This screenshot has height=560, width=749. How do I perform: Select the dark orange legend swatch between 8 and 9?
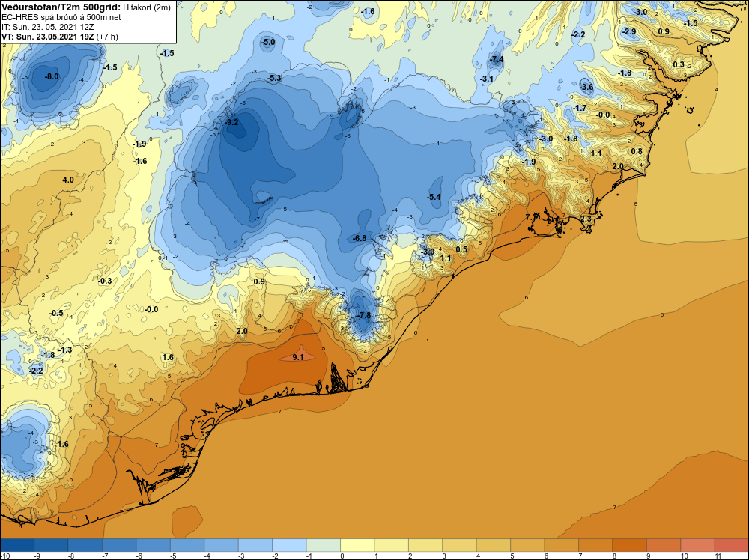630,545
